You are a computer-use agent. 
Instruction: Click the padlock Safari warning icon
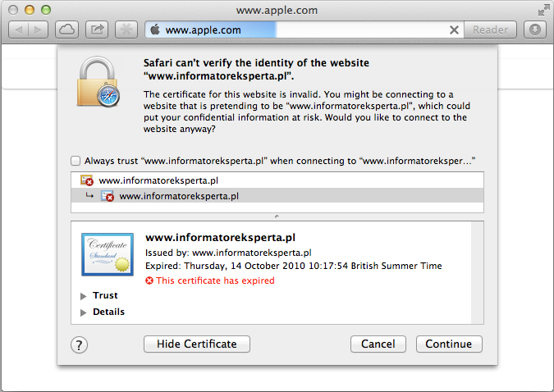coord(98,82)
